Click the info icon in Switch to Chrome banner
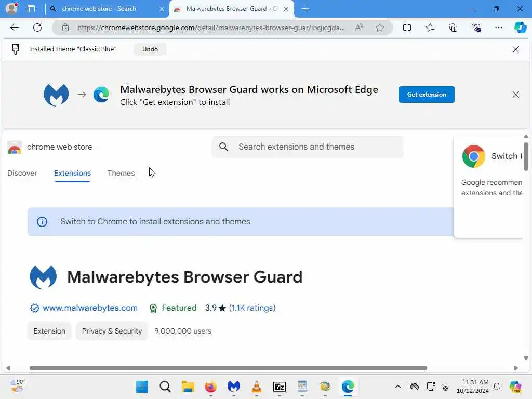This screenshot has height=399, width=532. 42,222
